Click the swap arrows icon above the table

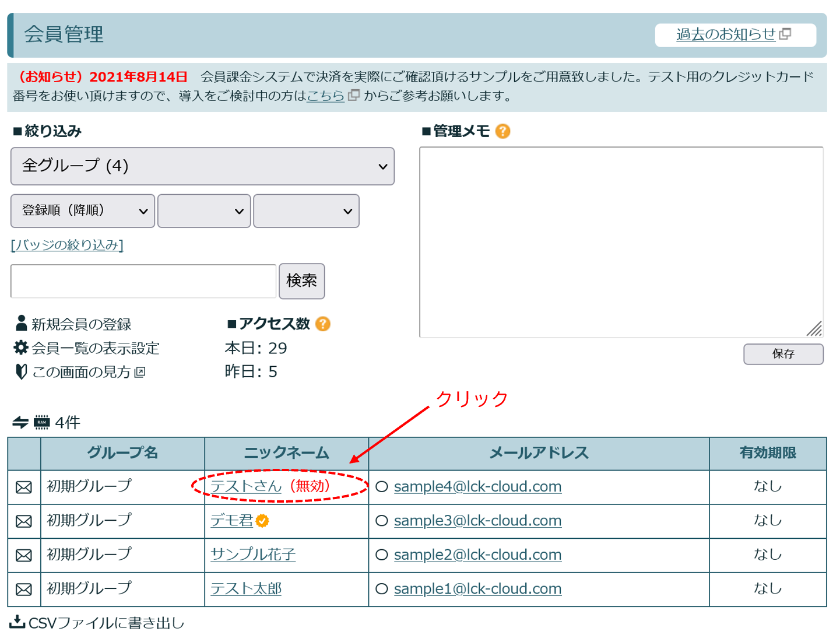point(20,422)
